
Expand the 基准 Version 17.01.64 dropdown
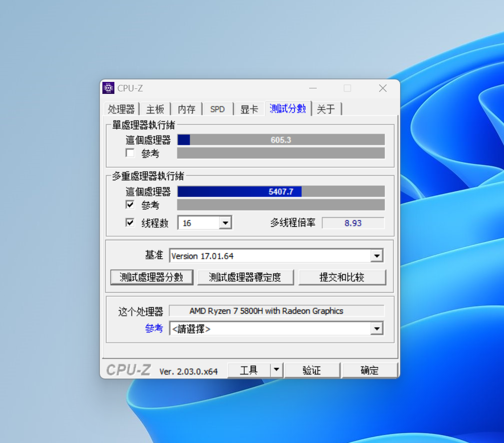[377, 256]
